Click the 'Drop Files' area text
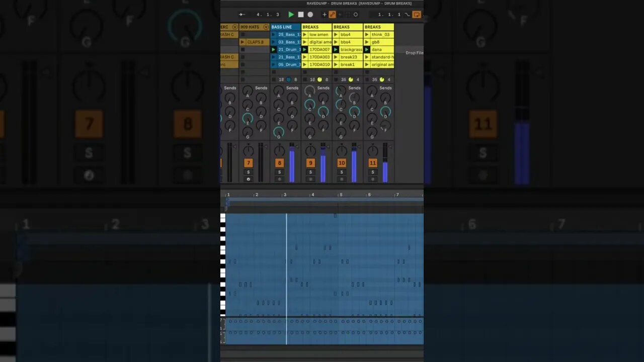Image resolution: width=644 pixels, height=362 pixels. (415, 53)
